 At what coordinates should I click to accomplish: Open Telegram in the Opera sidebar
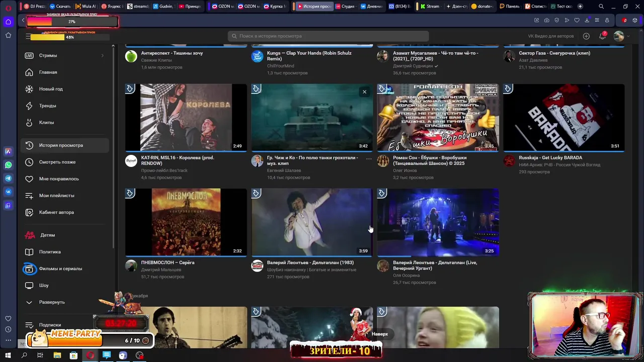click(8, 178)
